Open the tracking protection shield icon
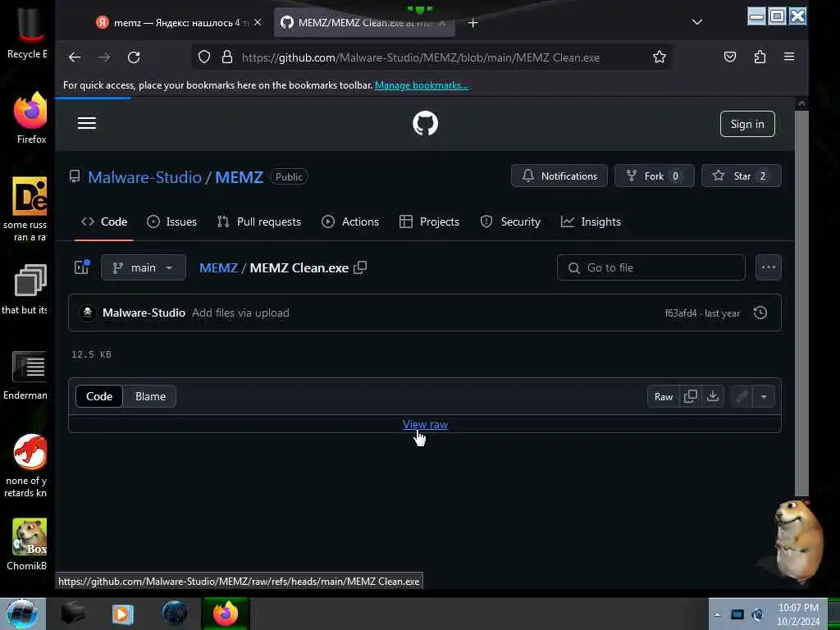Image resolution: width=840 pixels, height=630 pixels. point(204,57)
